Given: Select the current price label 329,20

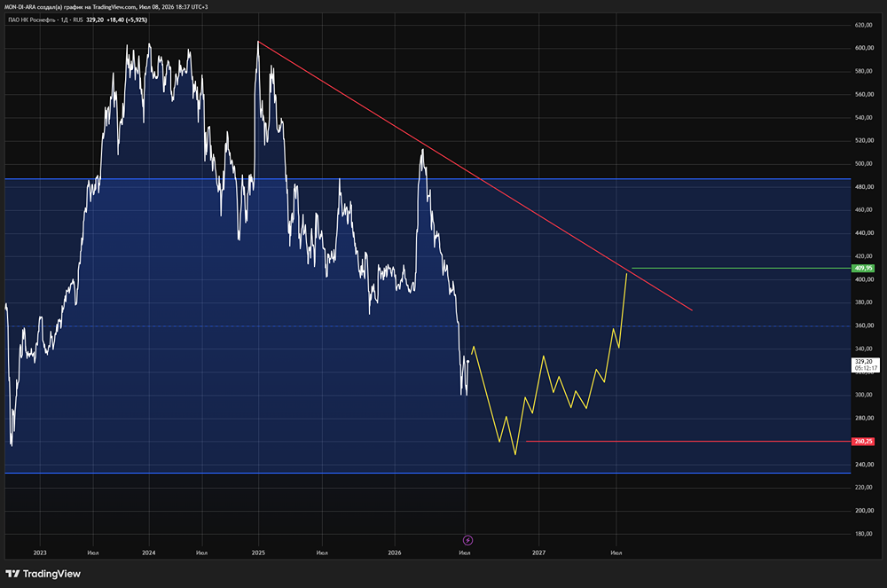Looking at the screenshot, I should [x=863, y=361].
